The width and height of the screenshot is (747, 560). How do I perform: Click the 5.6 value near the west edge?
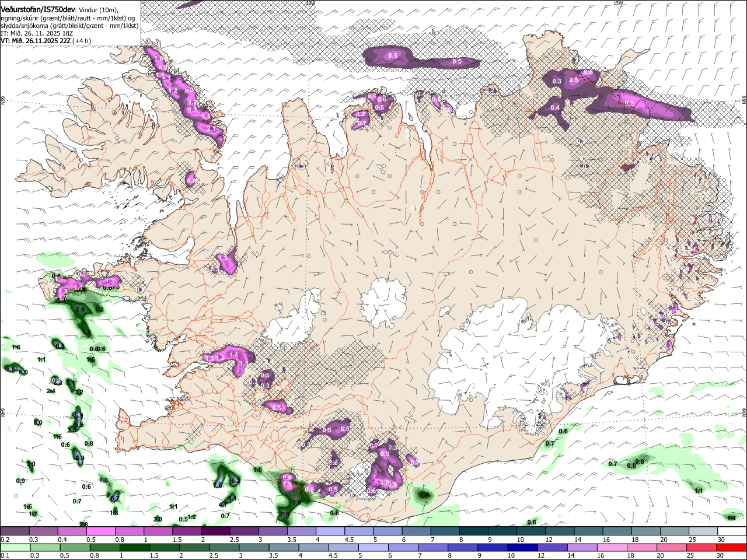(x=11, y=369)
